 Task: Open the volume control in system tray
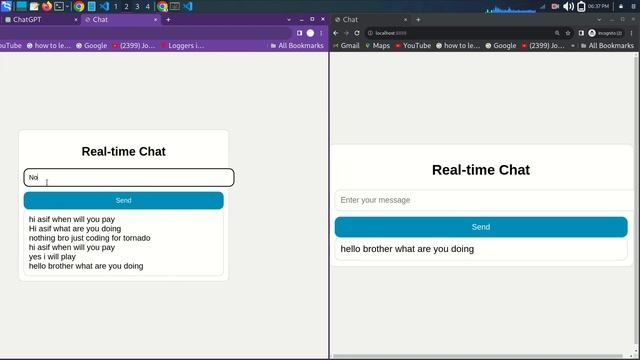click(568, 6)
